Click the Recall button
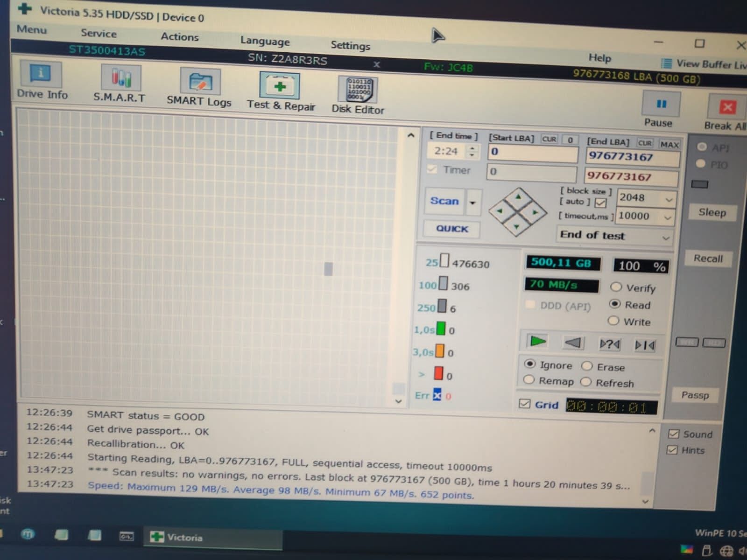Image resolution: width=747 pixels, height=560 pixels. [x=708, y=259]
